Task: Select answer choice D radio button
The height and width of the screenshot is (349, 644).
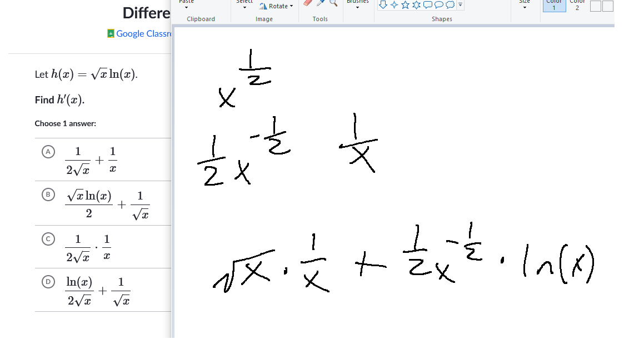Action: pos(48,282)
